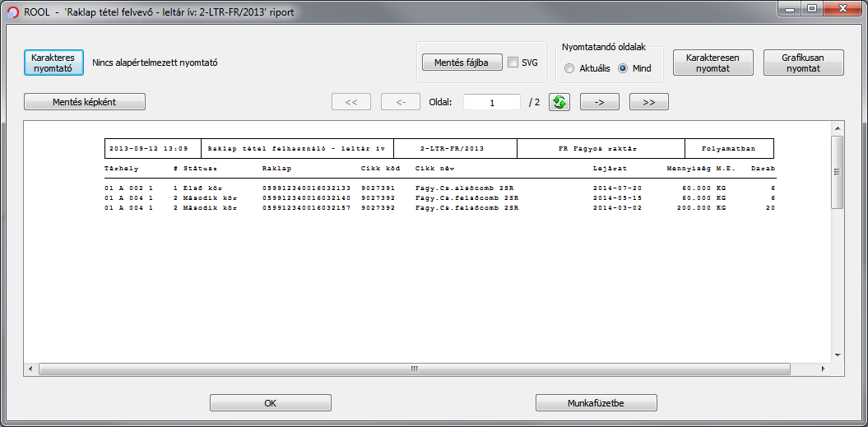Export using the Munkafüzetbe button
This screenshot has height=427, width=868.
click(596, 403)
